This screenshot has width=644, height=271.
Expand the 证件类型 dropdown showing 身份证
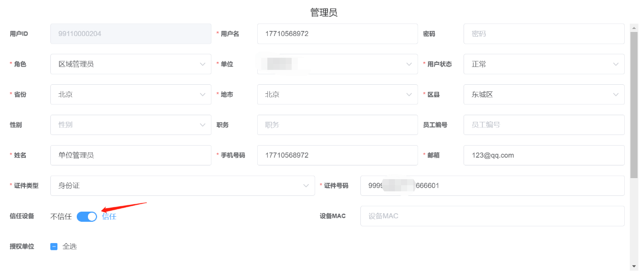click(182, 186)
